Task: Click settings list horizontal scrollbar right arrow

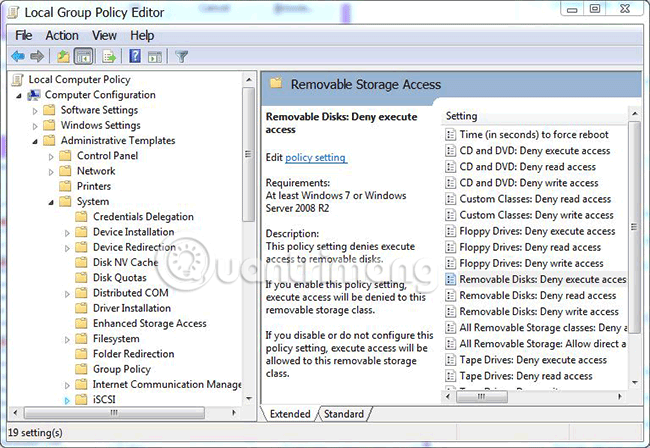Action: (620, 397)
